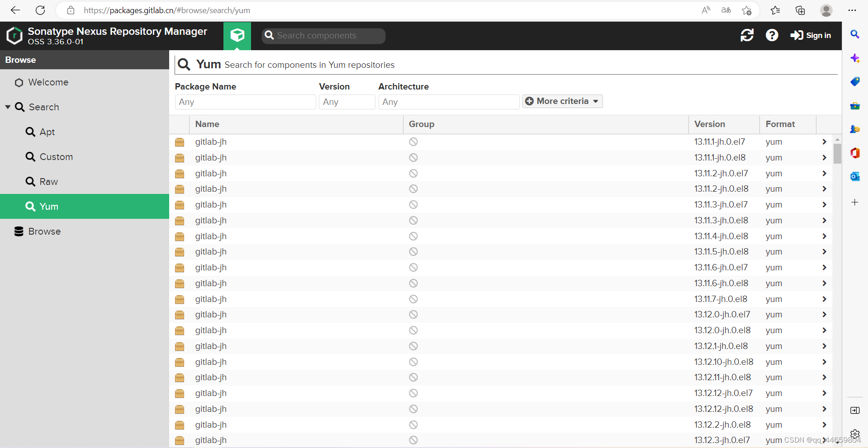The image size is (868, 448).
Task: Open browser Settings and more menu
Action: tap(852, 10)
